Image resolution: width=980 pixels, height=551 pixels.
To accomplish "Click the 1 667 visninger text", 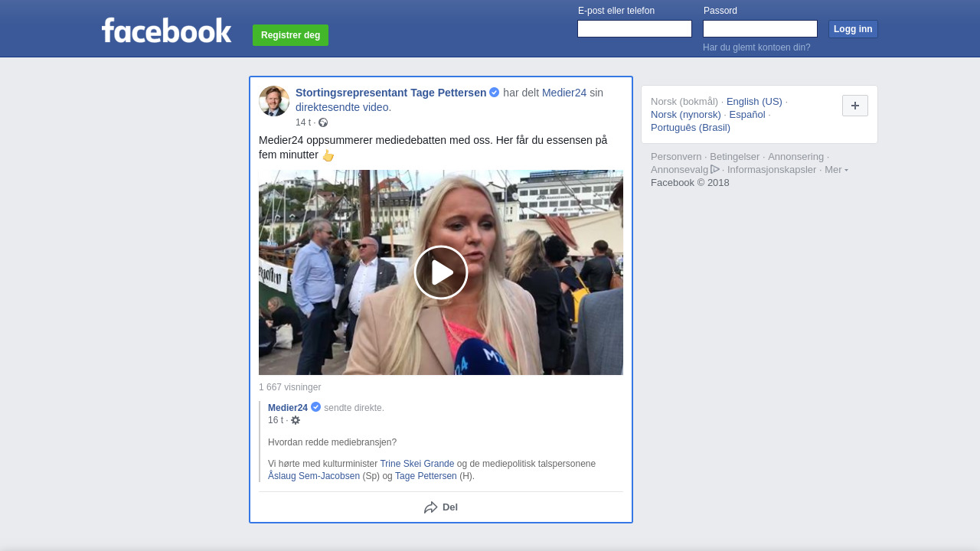I will pyautogui.click(x=289, y=387).
